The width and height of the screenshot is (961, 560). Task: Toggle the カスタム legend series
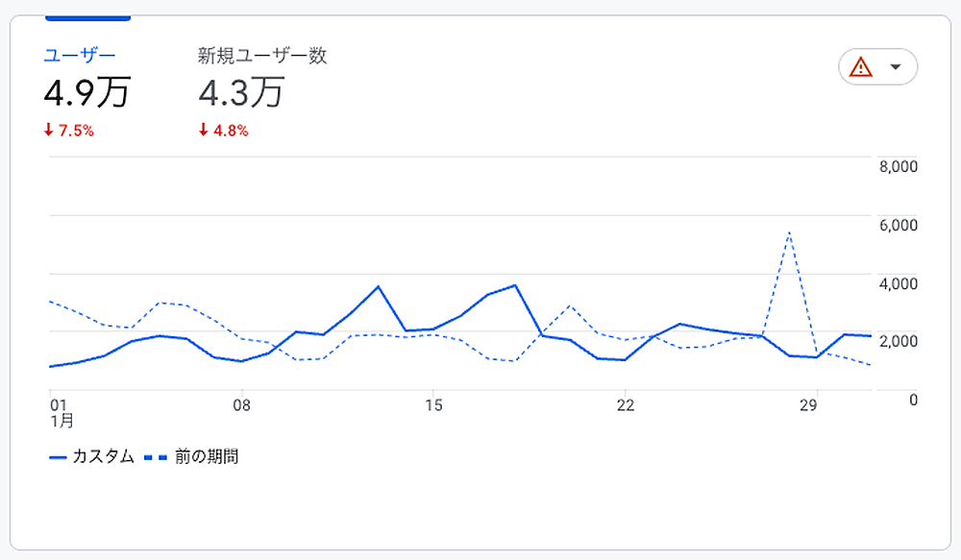103,456
